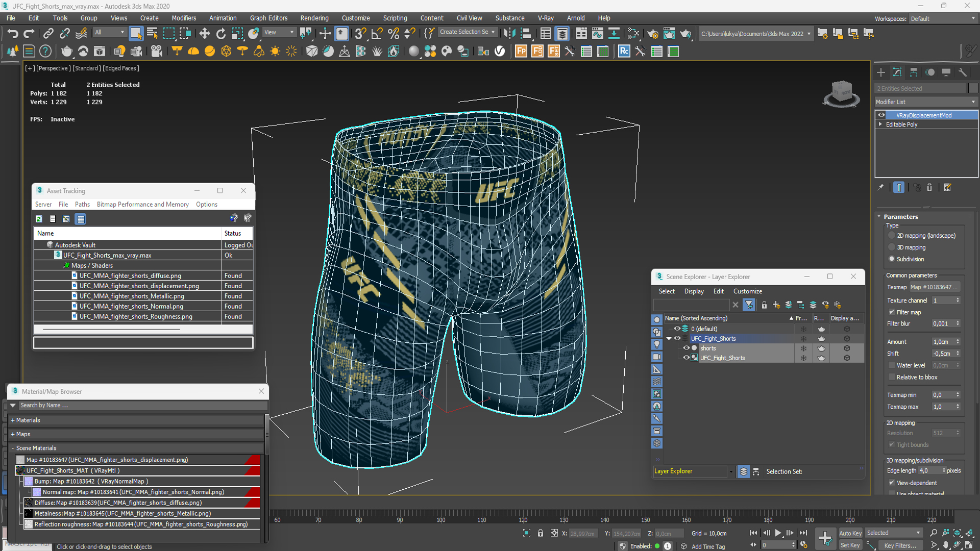Open the Render Setup teapot icon

652,34
